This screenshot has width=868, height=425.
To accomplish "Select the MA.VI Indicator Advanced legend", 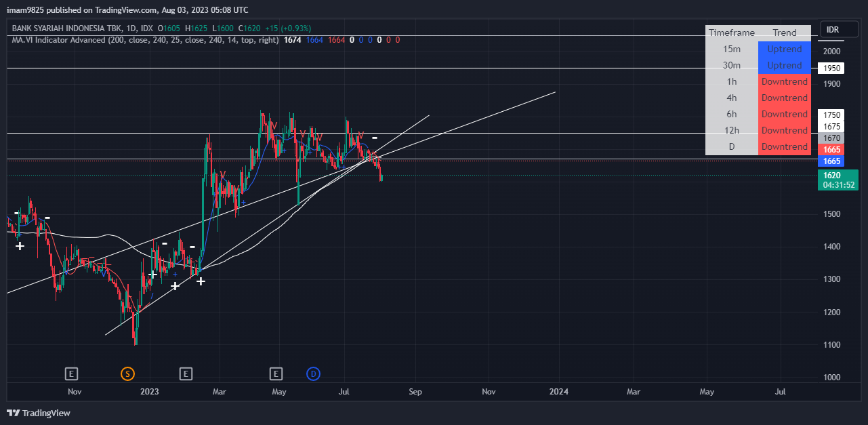I will click(145, 40).
